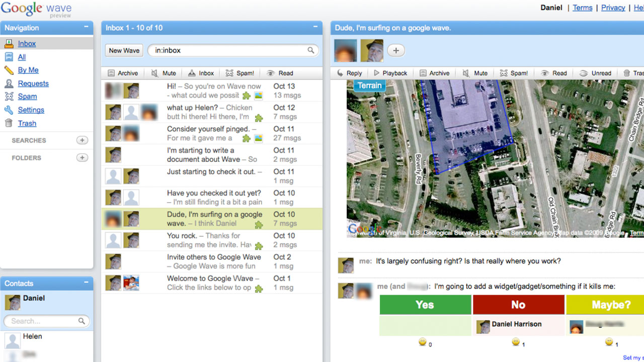Archive the open wave
644x362 pixels.
pos(434,73)
